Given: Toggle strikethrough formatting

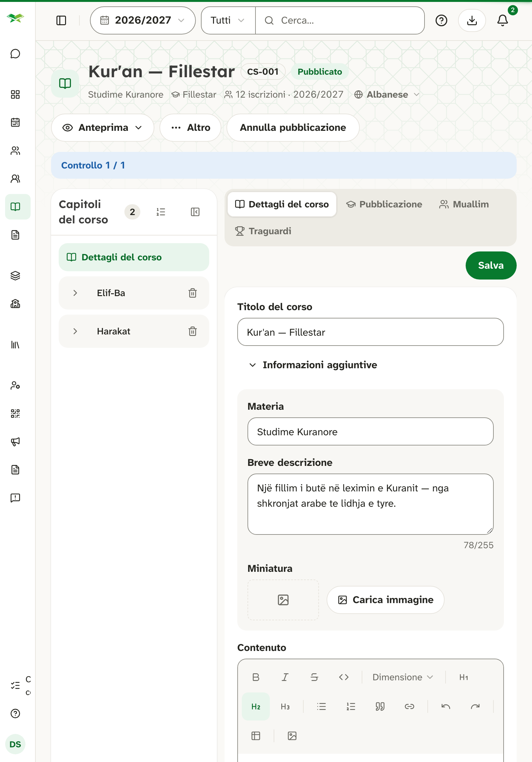Looking at the screenshot, I should (x=314, y=677).
